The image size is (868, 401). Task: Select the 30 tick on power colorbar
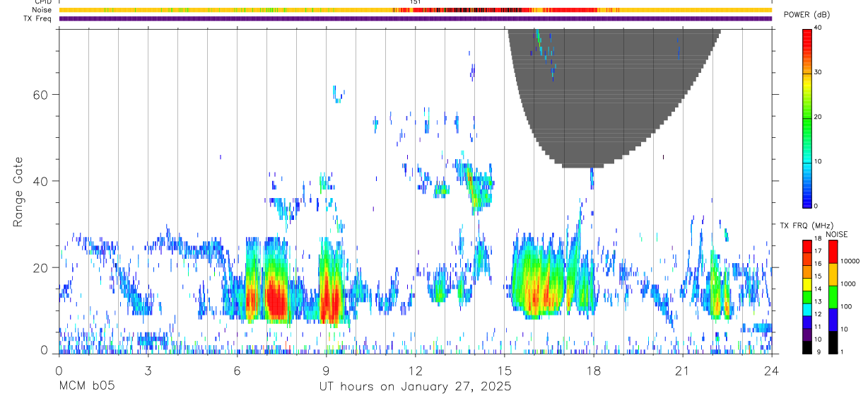[x=819, y=72]
